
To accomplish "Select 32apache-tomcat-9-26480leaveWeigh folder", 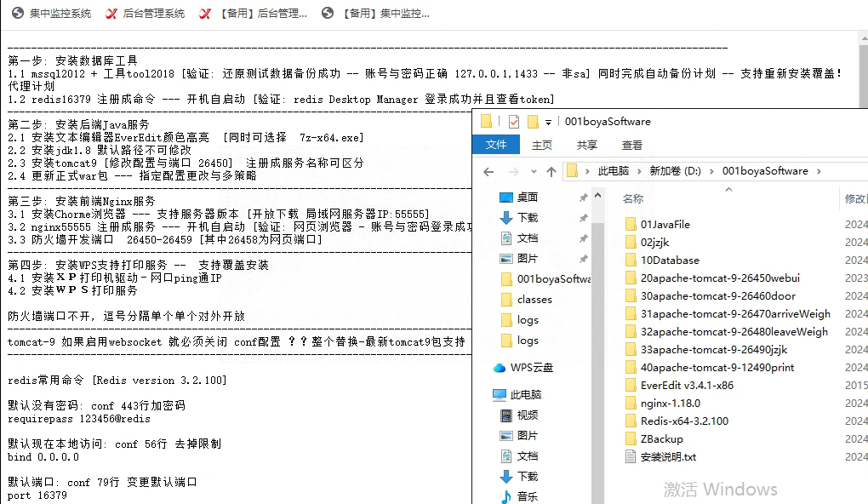I will (x=726, y=332).
